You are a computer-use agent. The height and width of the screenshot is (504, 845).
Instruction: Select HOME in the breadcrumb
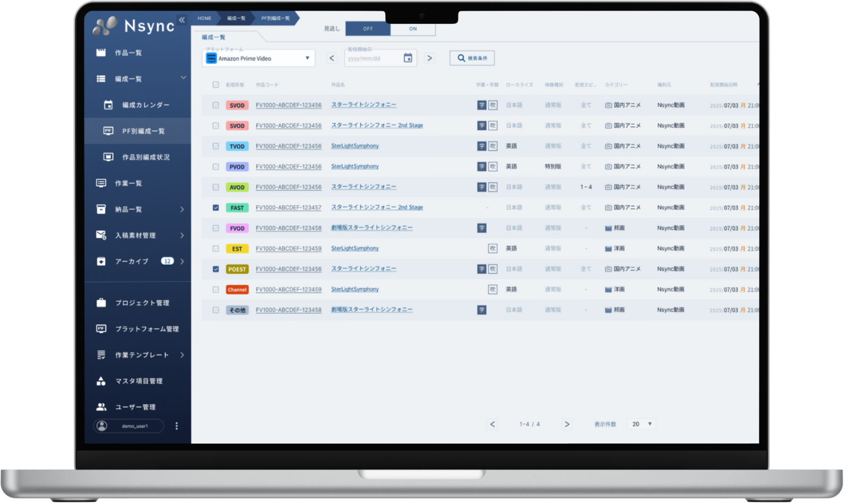point(204,18)
